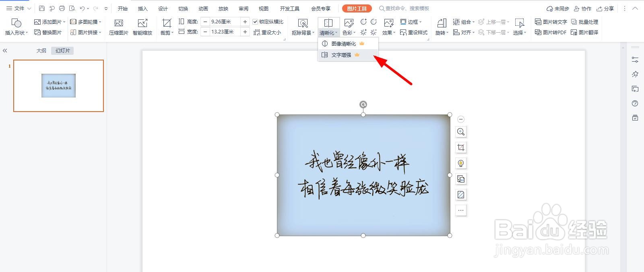
Task: Click the 未同步 sync status button
Action: (558, 8)
